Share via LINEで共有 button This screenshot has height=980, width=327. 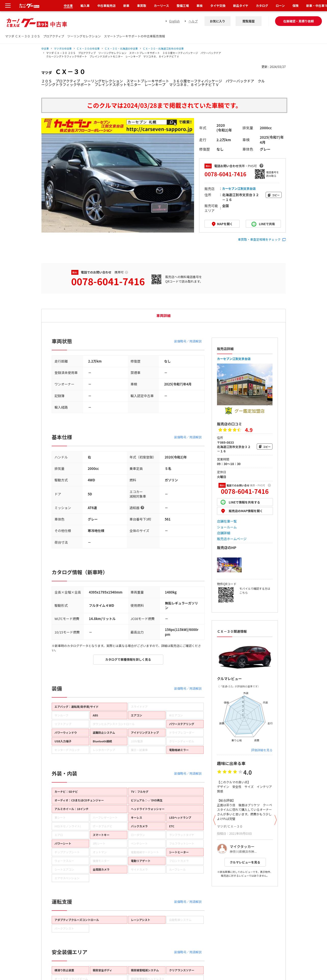[x=263, y=224]
